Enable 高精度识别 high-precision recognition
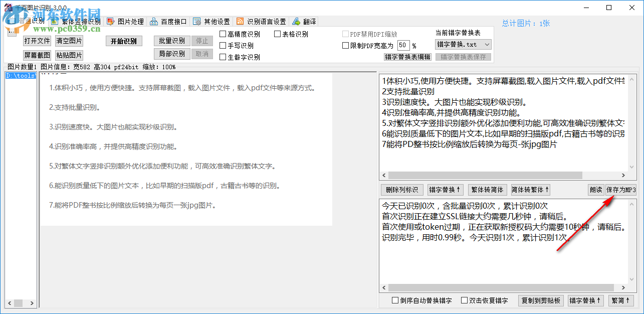This screenshot has width=644, height=314. point(222,34)
